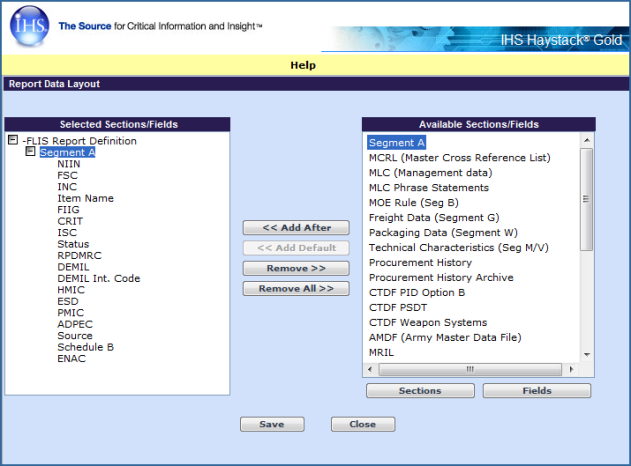The image size is (631, 466).
Task: Click the Add Default button
Action: pyautogui.click(x=296, y=248)
